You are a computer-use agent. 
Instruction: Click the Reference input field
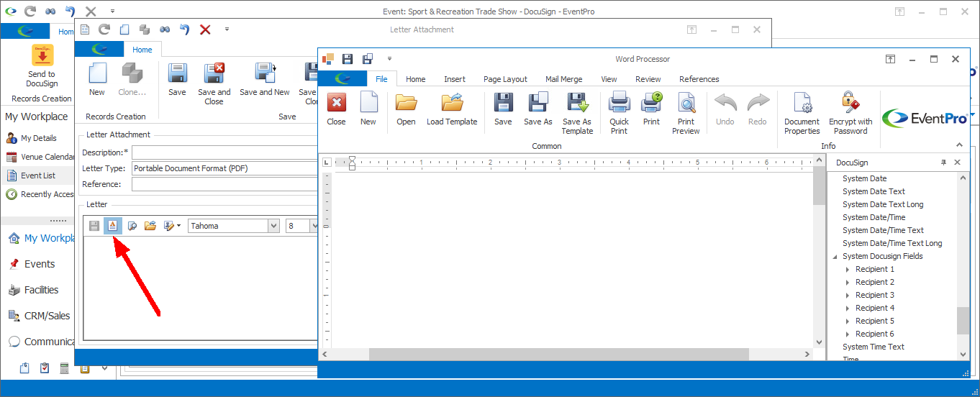(x=224, y=184)
